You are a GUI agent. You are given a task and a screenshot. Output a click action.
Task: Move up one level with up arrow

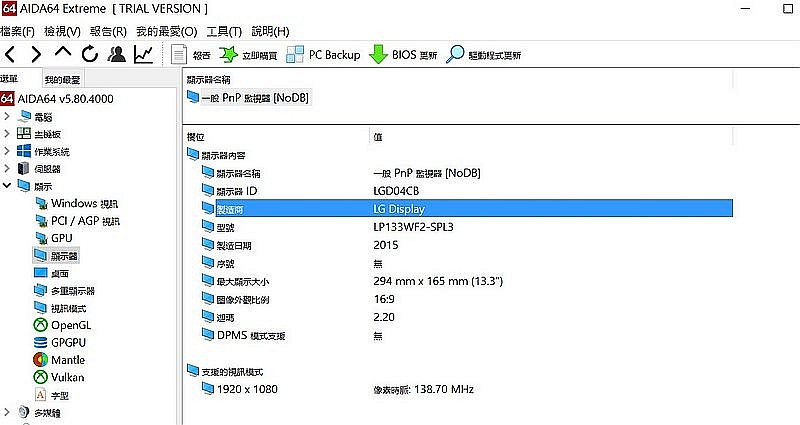pos(63,52)
